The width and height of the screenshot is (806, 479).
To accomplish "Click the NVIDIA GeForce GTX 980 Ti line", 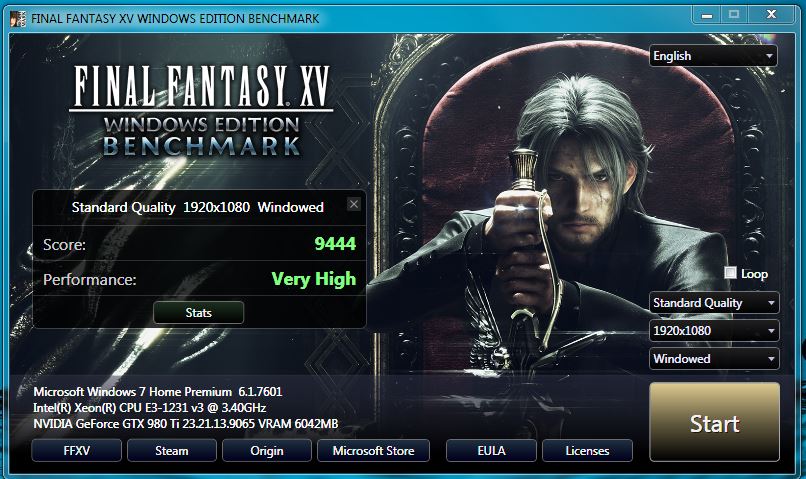I will (186, 424).
